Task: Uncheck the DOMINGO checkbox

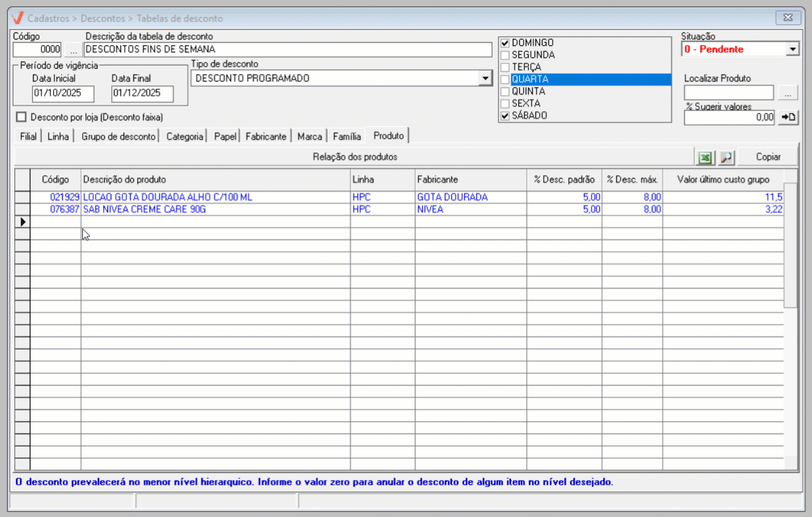Action: coord(506,43)
